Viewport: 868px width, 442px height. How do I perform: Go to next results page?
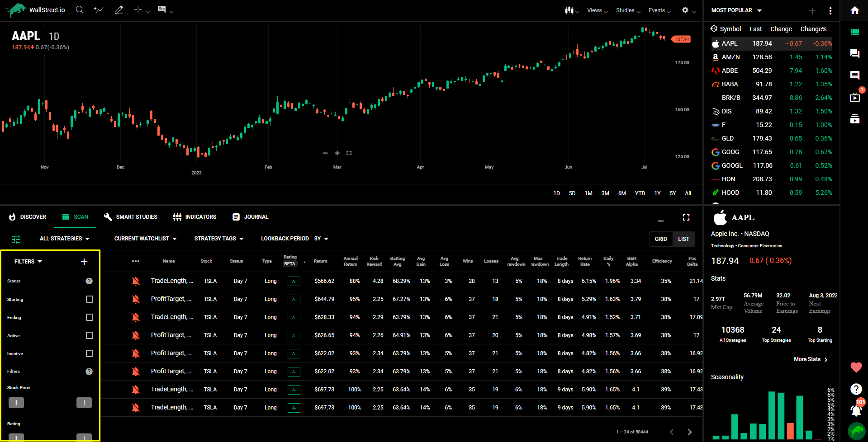tap(690, 432)
